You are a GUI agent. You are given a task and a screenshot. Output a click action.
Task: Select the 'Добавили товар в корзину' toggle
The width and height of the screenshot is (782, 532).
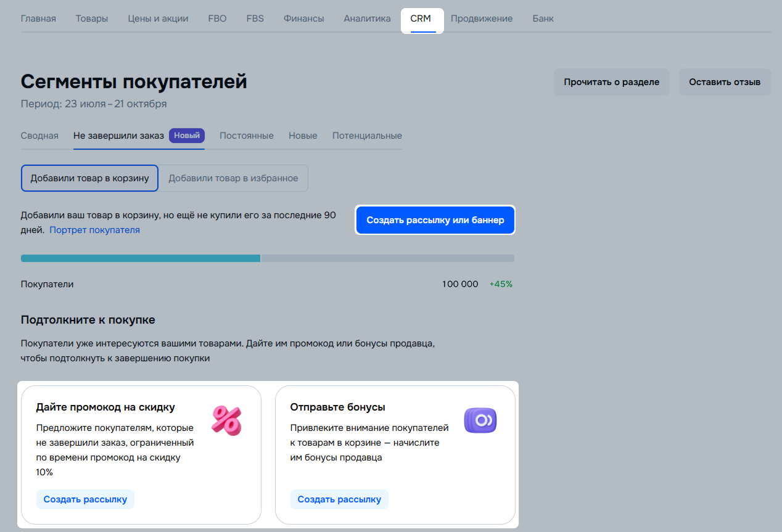pos(89,178)
